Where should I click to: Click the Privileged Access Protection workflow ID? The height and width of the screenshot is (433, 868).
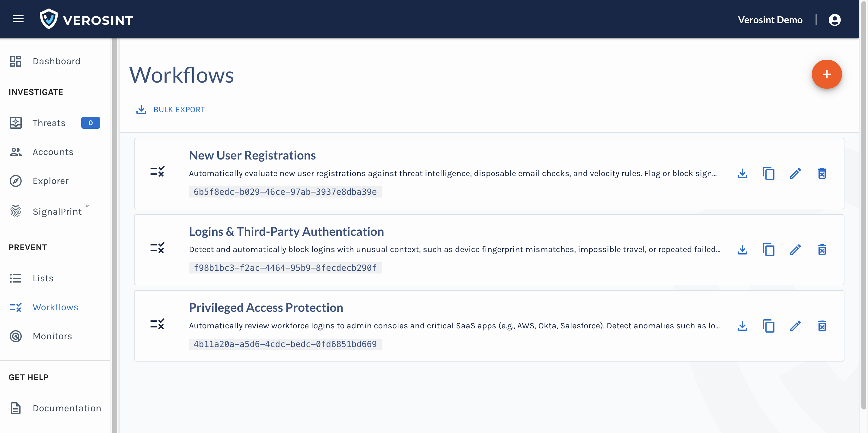tap(285, 344)
